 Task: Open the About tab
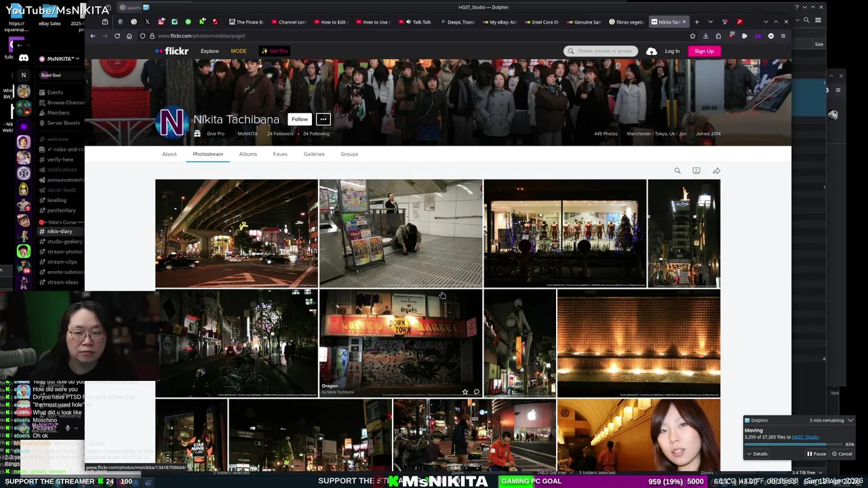169,154
